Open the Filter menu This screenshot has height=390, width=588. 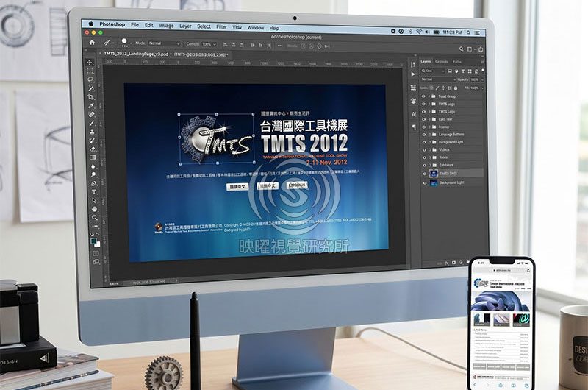click(221, 26)
